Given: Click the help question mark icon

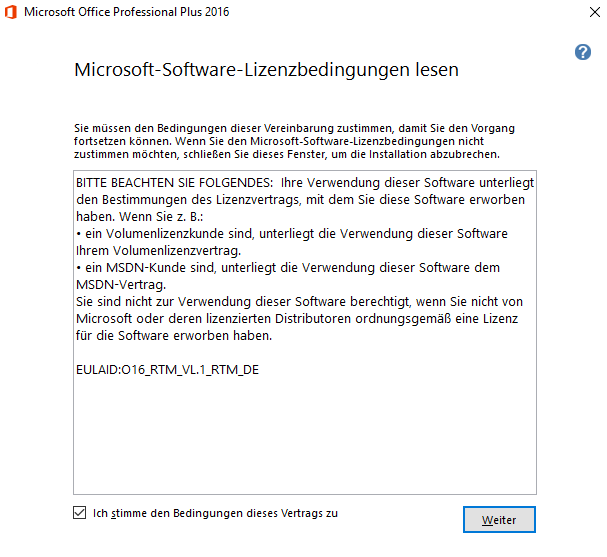Looking at the screenshot, I should pyautogui.click(x=583, y=52).
